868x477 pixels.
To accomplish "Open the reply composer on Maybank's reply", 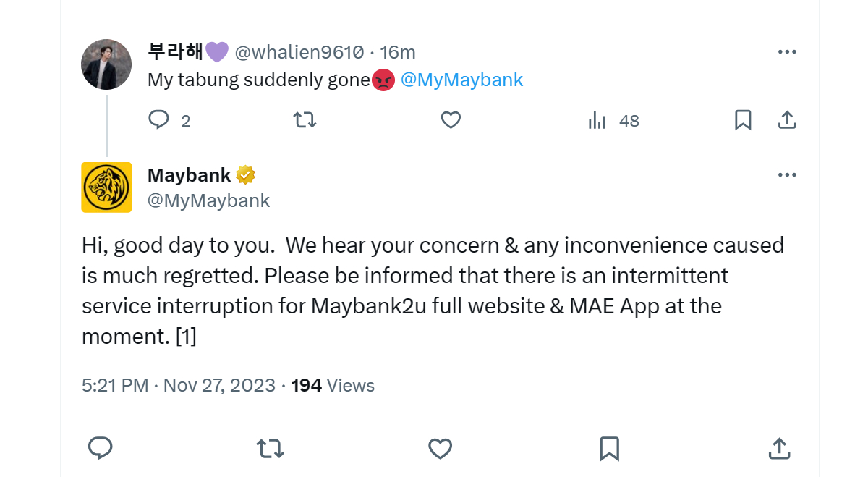I will click(101, 449).
